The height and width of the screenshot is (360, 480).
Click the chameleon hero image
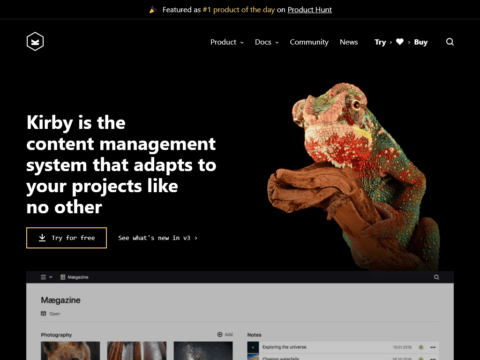pos(353,177)
